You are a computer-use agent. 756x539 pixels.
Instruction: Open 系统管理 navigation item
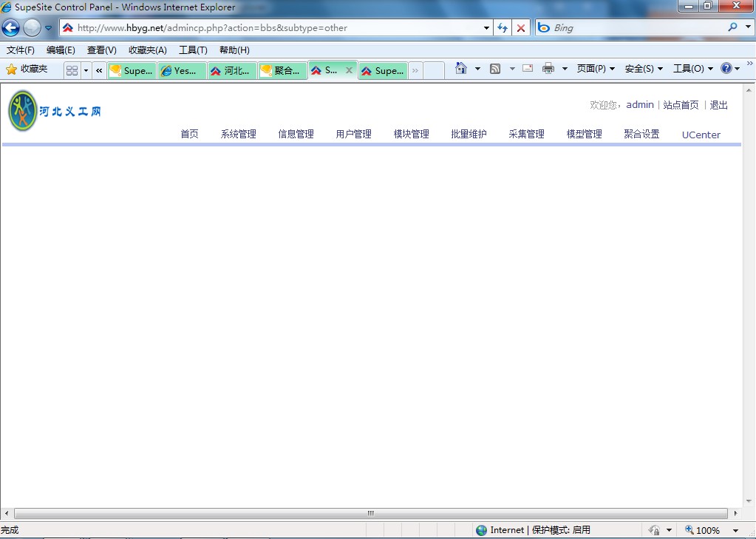pos(238,134)
